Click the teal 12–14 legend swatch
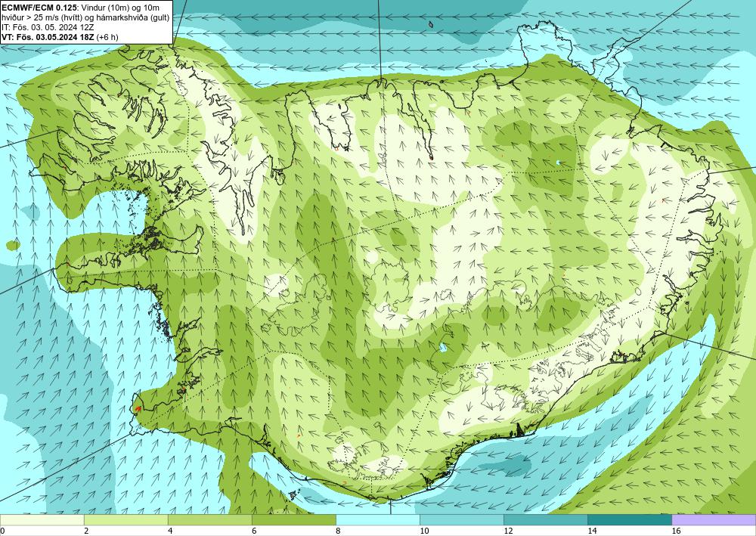756x536 pixels. pyautogui.click(x=546, y=519)
